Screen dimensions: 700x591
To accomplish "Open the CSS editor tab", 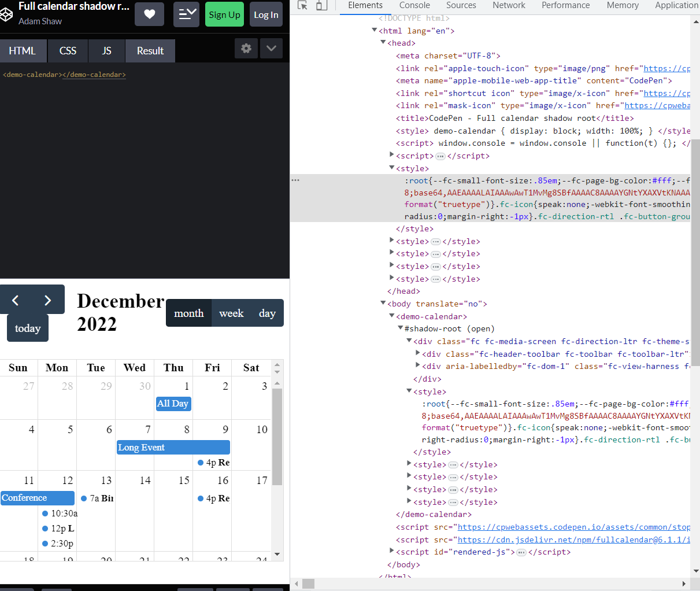I will [68, 50].
